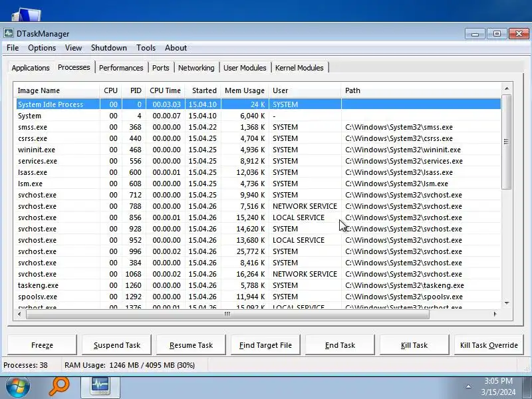Switch to the Applications tab
Image resolution: width=532 pixels, height=399 pixels.
31,68
